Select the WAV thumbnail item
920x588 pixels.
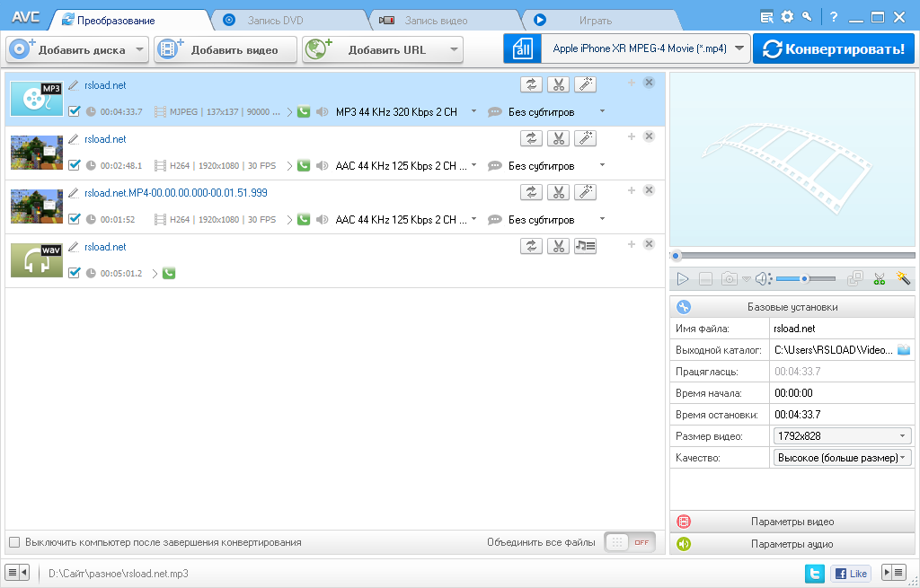(x=37, y=260)
